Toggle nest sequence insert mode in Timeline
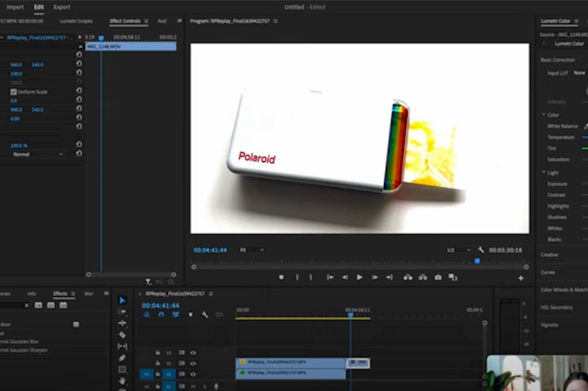Viewport: 588px width, 391px height. (x=146, y=315)
